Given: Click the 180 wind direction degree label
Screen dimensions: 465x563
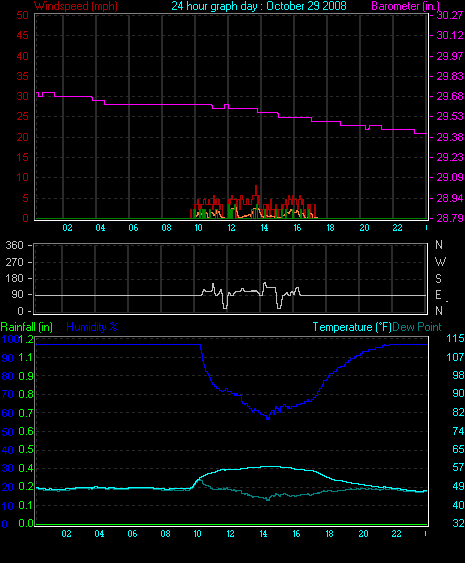Looking at the screenshot, I should (15, 278).
